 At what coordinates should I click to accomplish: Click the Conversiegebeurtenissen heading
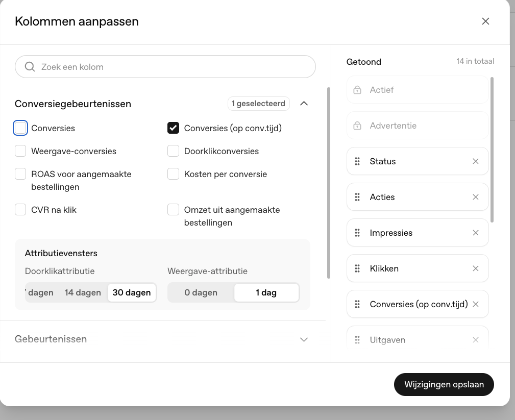pos(73,104)
